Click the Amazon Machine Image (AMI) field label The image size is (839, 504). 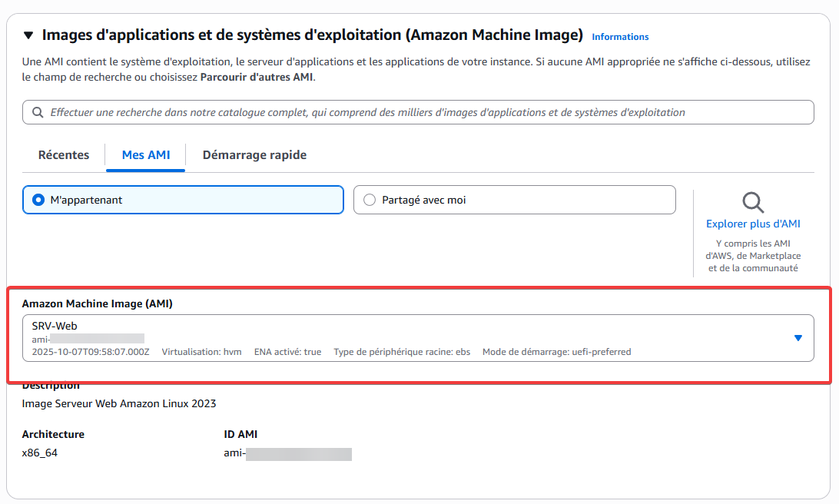[x=97, y=303]
